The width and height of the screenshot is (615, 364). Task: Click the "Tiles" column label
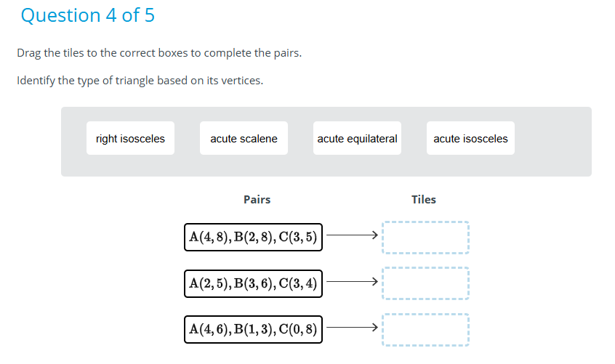(424, 199)
